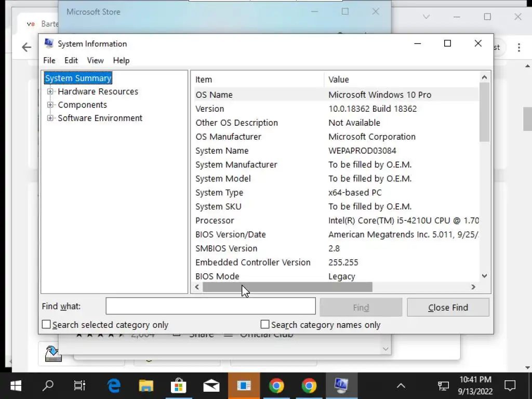Click System Information taskbar icon
This screenshot has width=532, height=399.
[x=341, y=386]
